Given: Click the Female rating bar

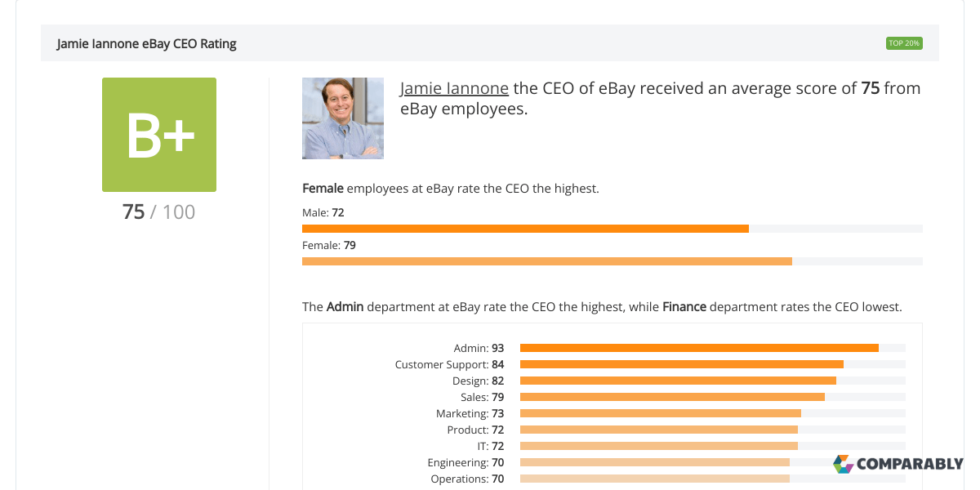Looking at the screenshot, I should 547,261.
